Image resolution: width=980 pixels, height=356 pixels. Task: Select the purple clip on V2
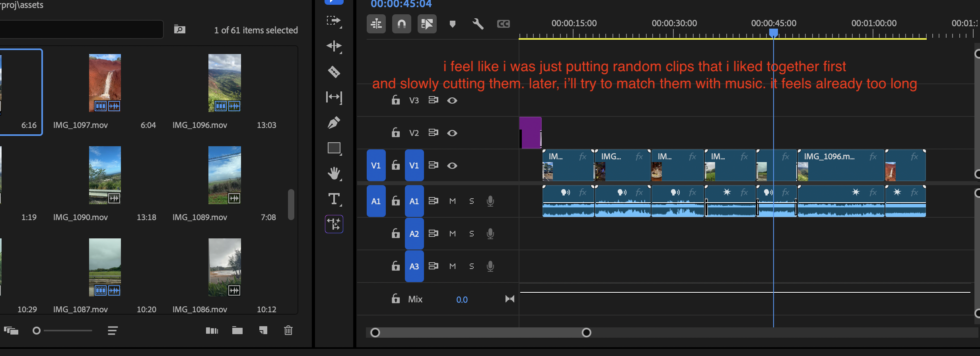pos(531,133)
